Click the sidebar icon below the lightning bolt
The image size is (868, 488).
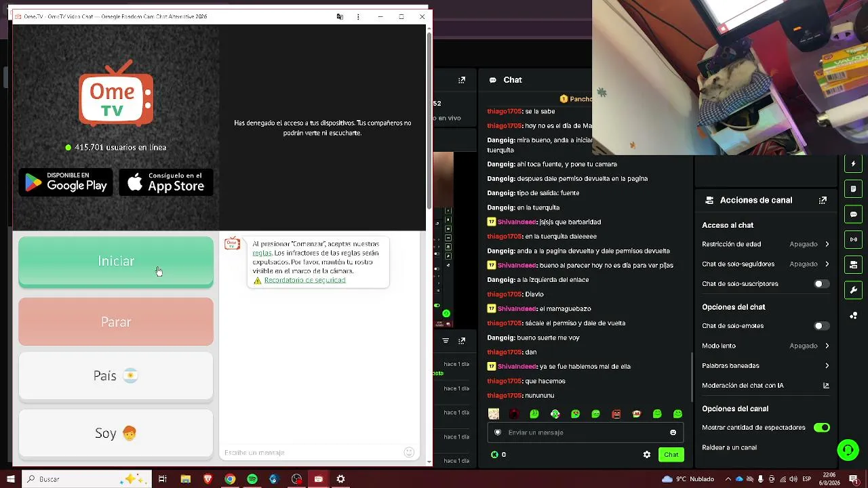[854, 189]
